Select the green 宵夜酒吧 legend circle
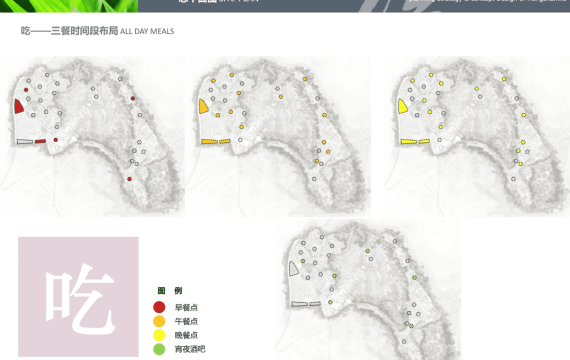This screenshot has width=570, height=360. click(x=159, y=349)
